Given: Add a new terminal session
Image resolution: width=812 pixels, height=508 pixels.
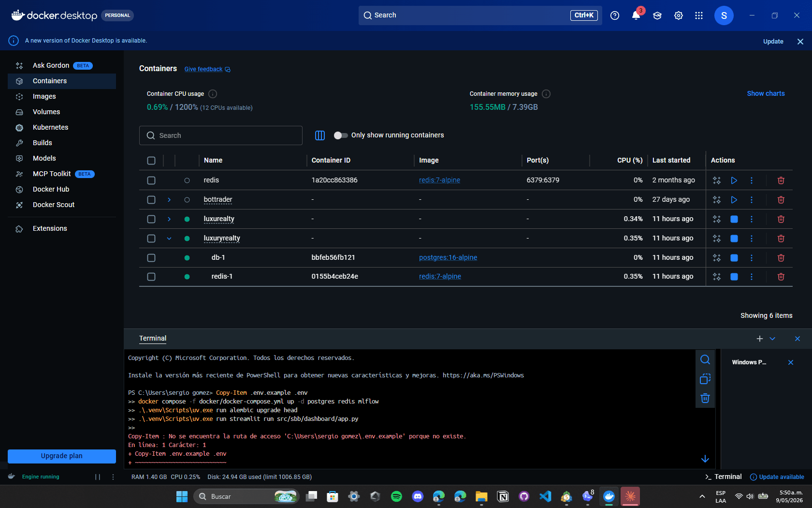Looking at the screenshot, I should tap(760, 339).
